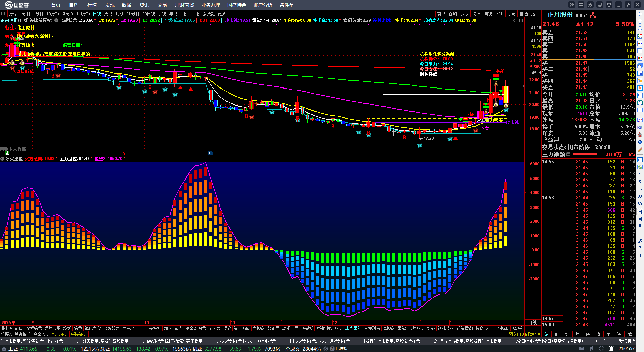Open the settings sliders icon in title bar
Viewport: 644px width, 352px height.
point(581,5)
